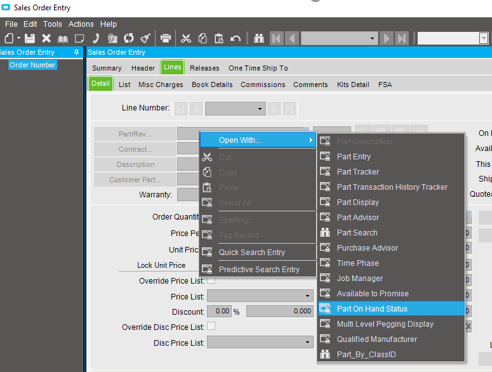Click the binoculars Search toolbar icon

tap(259, 38)
